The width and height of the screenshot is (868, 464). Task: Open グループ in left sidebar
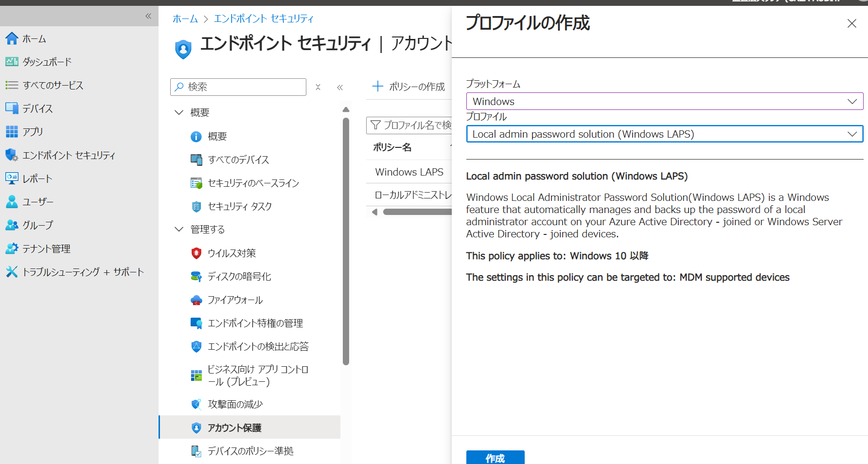click(38, 225)
